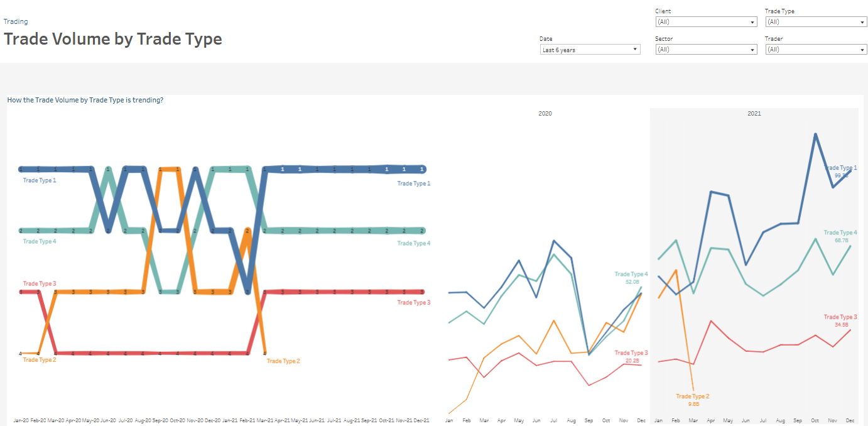Click the Trade Type 2 9.8B line label
The width and height of the screenshot is (868, 426).
pos(692,400)
